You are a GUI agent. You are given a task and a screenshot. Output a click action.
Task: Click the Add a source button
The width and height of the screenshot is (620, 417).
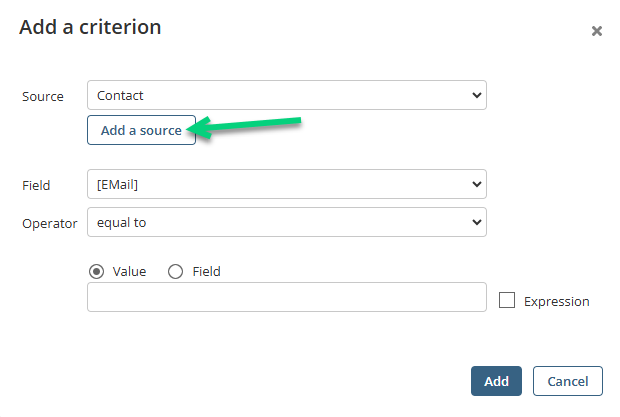(x=141, y=130)
